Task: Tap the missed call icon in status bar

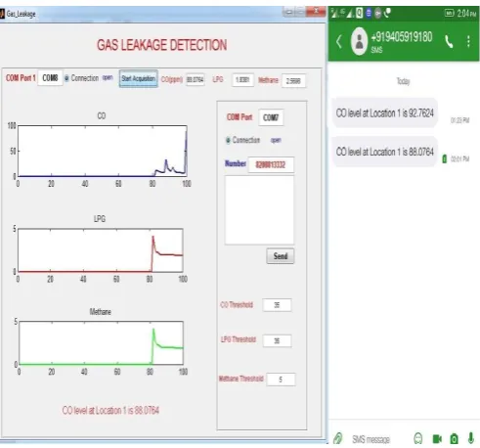Action: (x=387, y=13)
